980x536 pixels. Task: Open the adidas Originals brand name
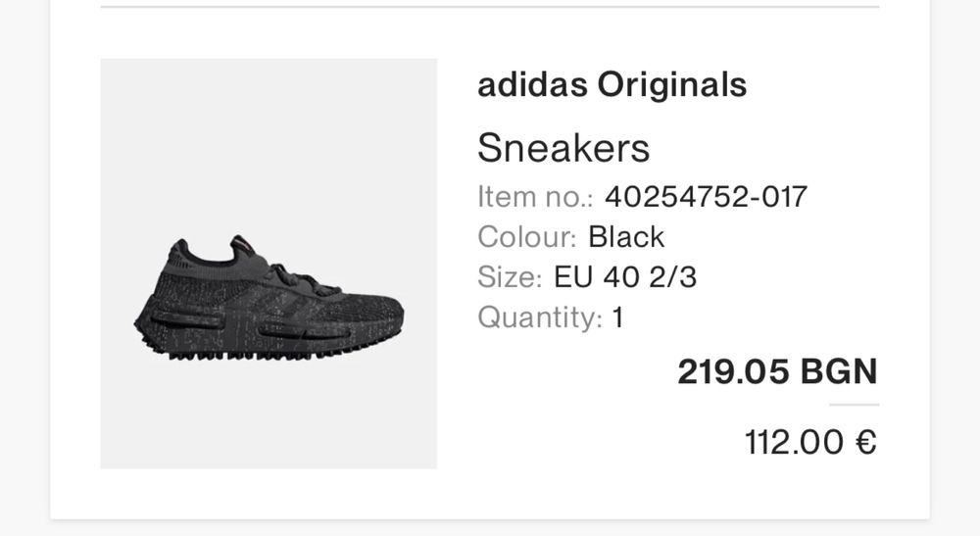pos(612,85)
